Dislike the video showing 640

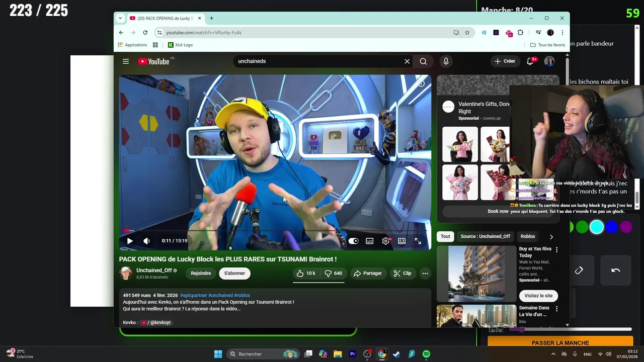coord(333,273)
